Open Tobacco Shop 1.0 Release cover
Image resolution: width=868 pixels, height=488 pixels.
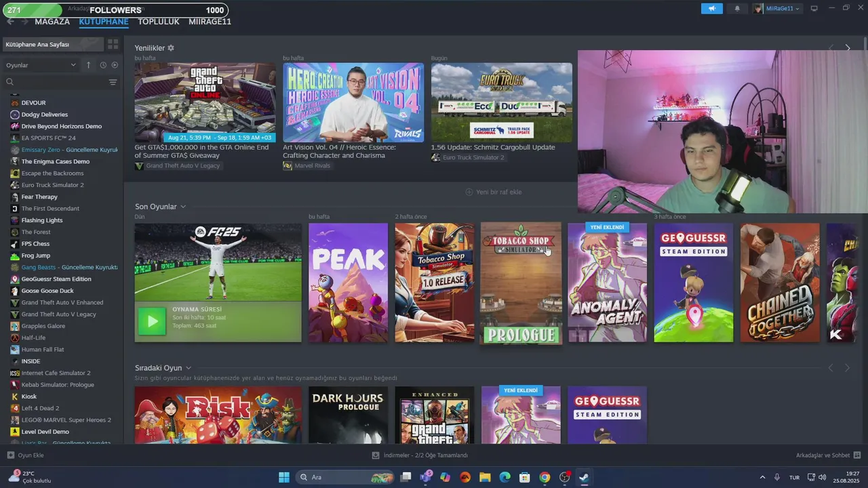(x=435, y=283)
